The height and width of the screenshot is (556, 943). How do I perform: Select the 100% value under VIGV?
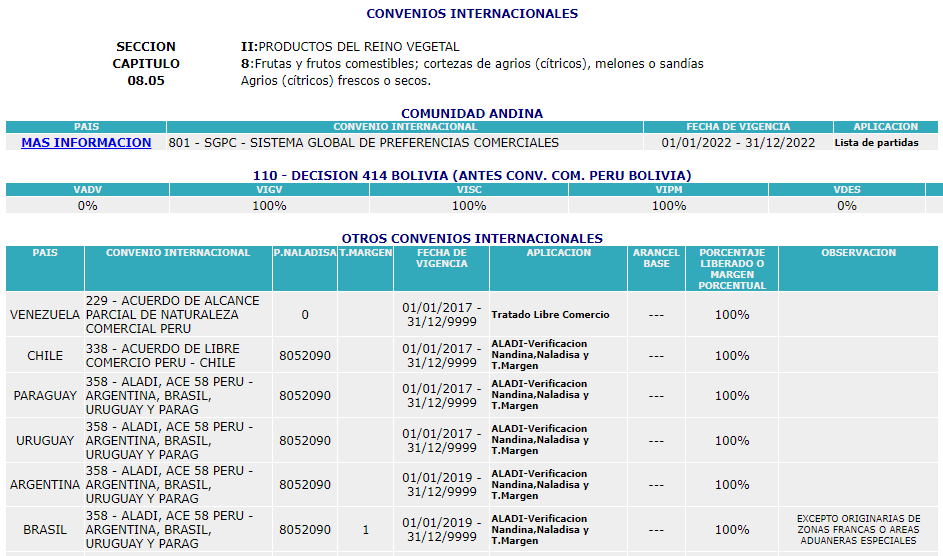click(x=269, y=206)
